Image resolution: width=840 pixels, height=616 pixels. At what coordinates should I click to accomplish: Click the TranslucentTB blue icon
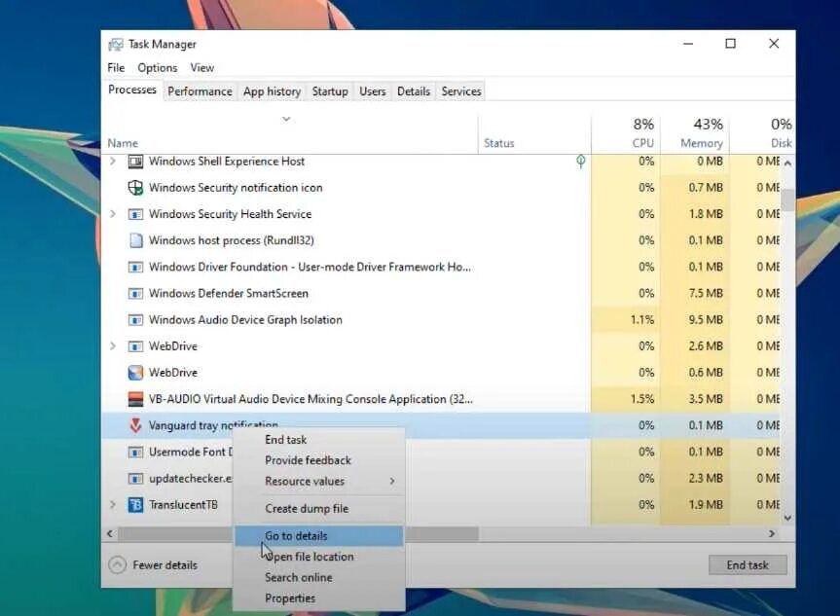click(x=135, y=505)
